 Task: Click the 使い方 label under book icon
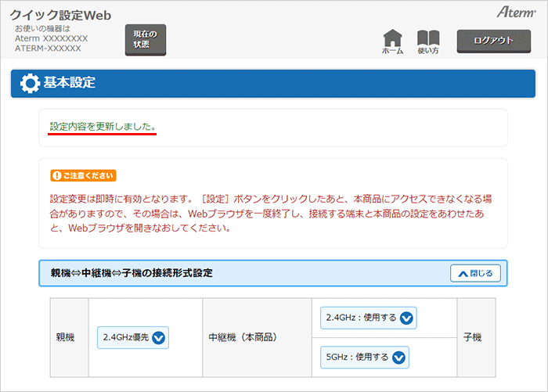[x=428, y=51]
